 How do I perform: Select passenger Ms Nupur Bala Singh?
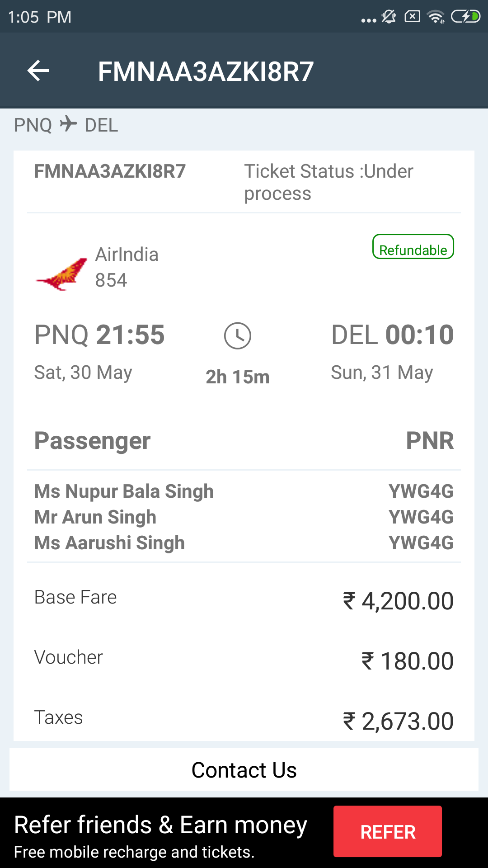[124, 491]
